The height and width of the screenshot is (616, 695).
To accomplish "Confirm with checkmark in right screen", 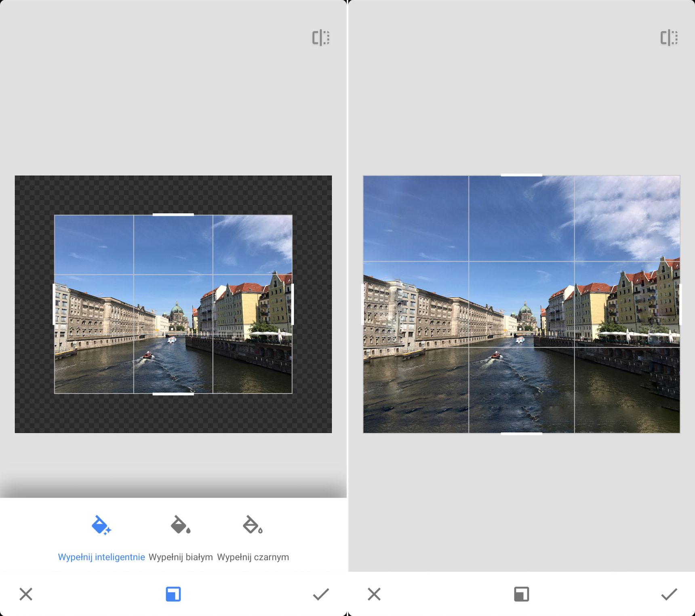I will 669,594.
